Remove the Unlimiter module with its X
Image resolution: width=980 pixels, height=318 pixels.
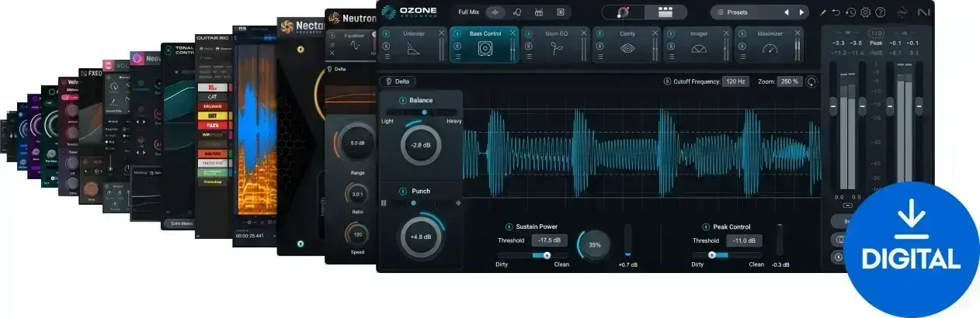[442, 33]
